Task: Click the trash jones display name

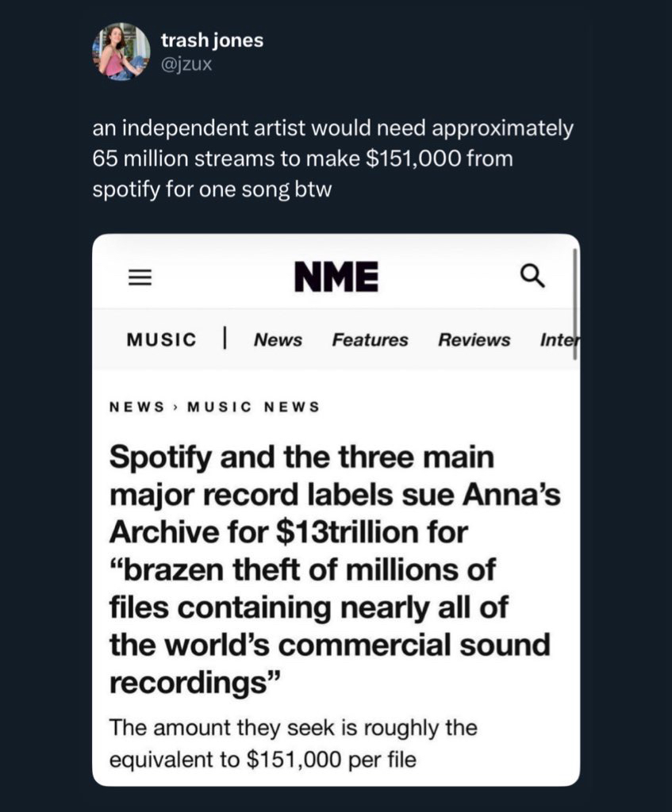Action: tap(212, 40)
